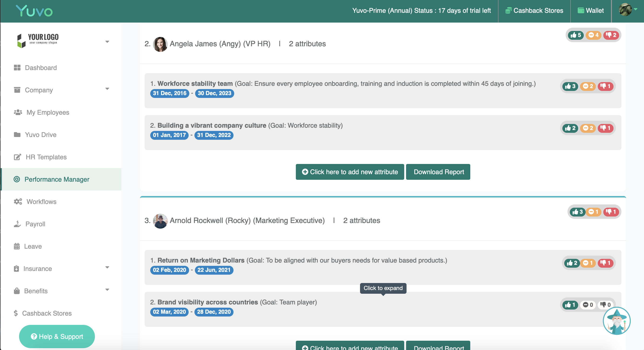Image resolution: width=644 pixels, height=350 pixels.
Task: Select Performance Manager in sidebar
Action: 57,179
